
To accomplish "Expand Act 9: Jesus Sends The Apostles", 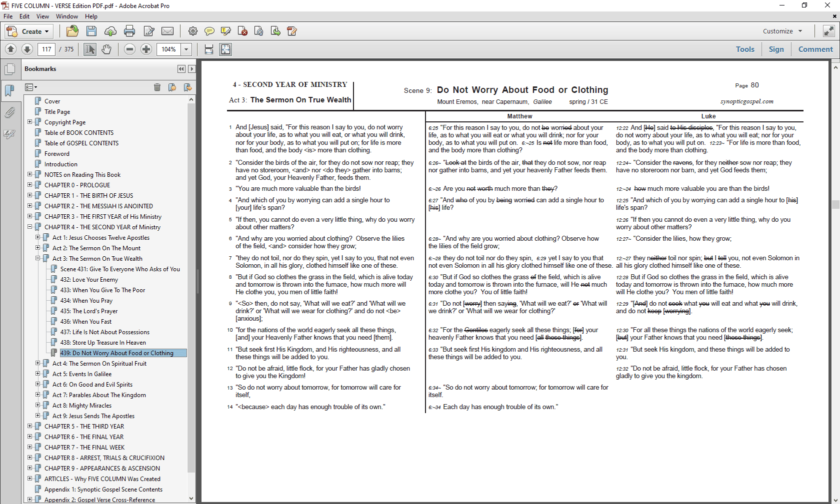I will tap(37, 416).
